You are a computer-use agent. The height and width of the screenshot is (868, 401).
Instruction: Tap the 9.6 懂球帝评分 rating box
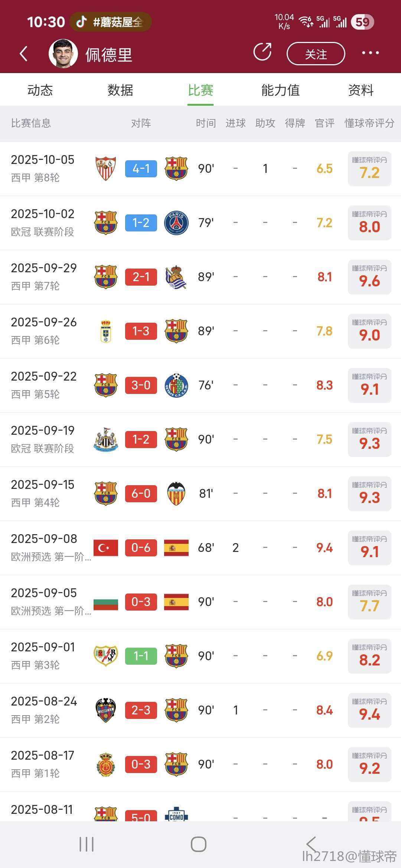click(x=369, y=277)
